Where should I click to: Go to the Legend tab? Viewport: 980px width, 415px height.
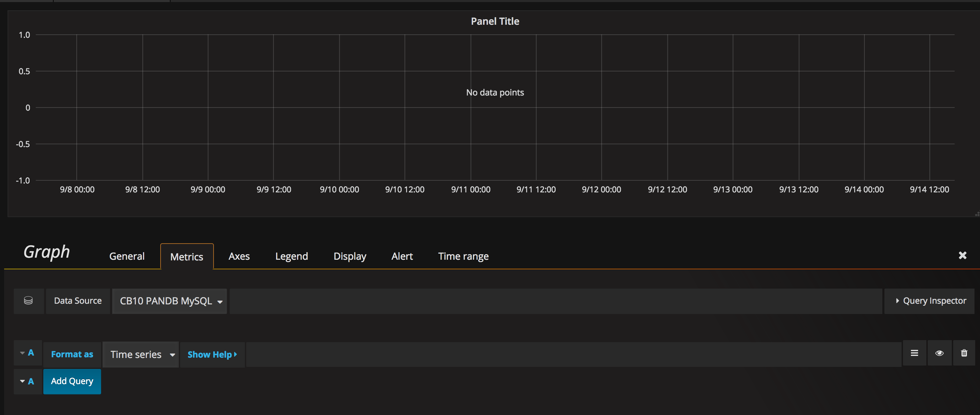291,256
